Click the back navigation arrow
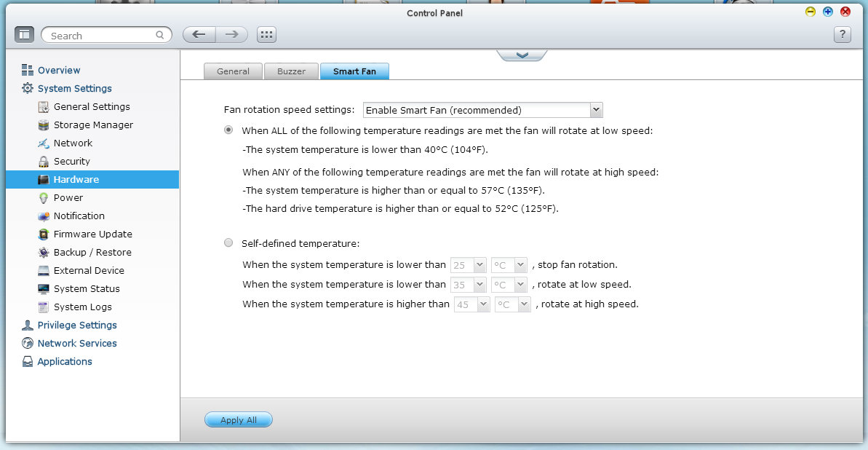Screen dimensions: 868x450 pyautogui.click(x=199, y=35)
